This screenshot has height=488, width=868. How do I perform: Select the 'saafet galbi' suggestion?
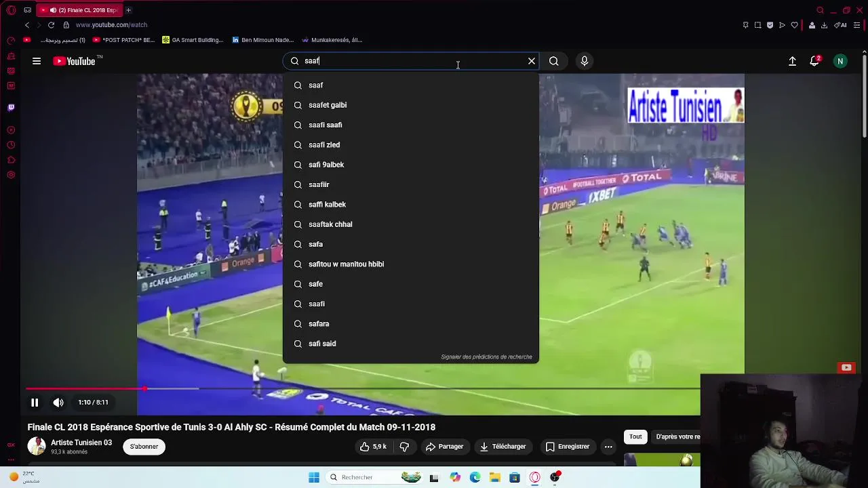point(411,105)
